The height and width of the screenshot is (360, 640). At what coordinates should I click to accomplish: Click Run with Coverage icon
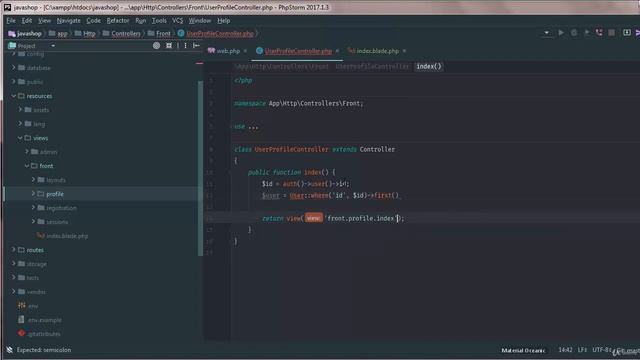tap(587, 33)
